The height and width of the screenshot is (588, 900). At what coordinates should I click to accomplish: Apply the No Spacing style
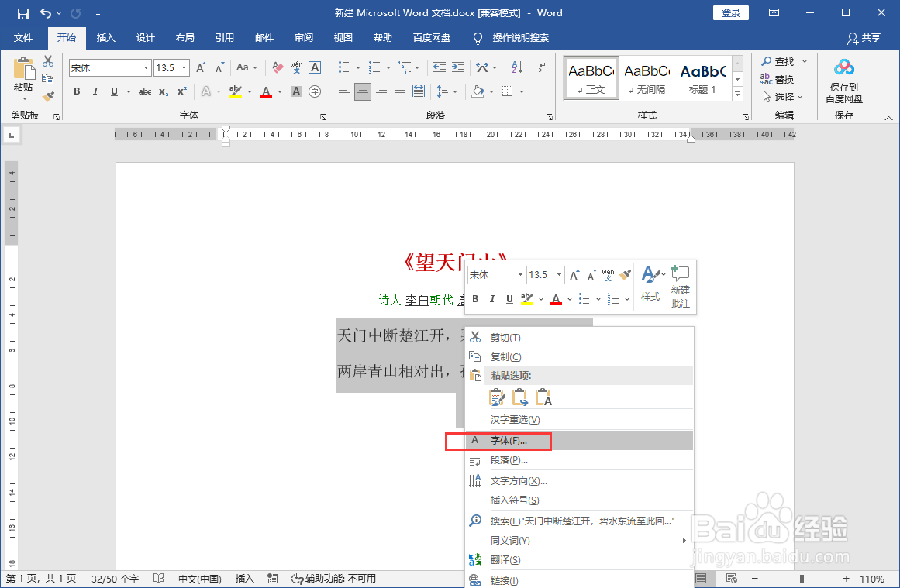coord(647,78)
